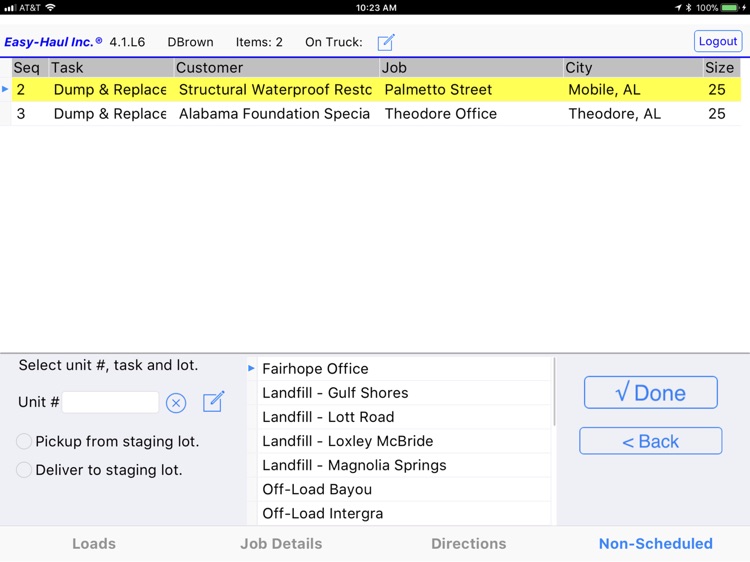Image resolution: width=750 pixels, height=562 pixels.
Task: Tap the location arrow status icon
Action: (x=678, y=8)
